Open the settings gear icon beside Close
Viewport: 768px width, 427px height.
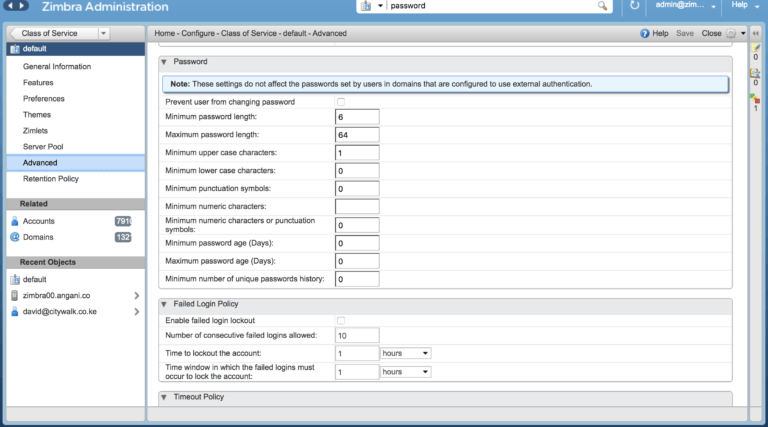(731, 33)
